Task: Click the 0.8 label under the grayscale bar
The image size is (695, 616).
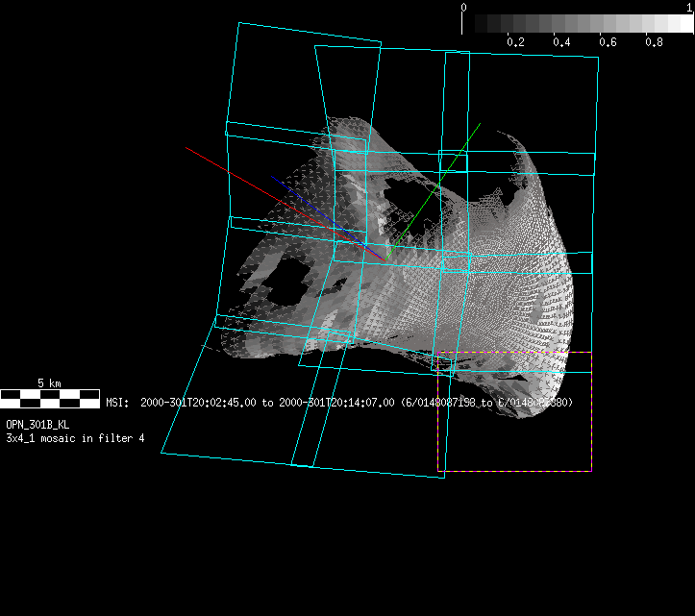Action: pyautogui.click(x=654, y=42)
